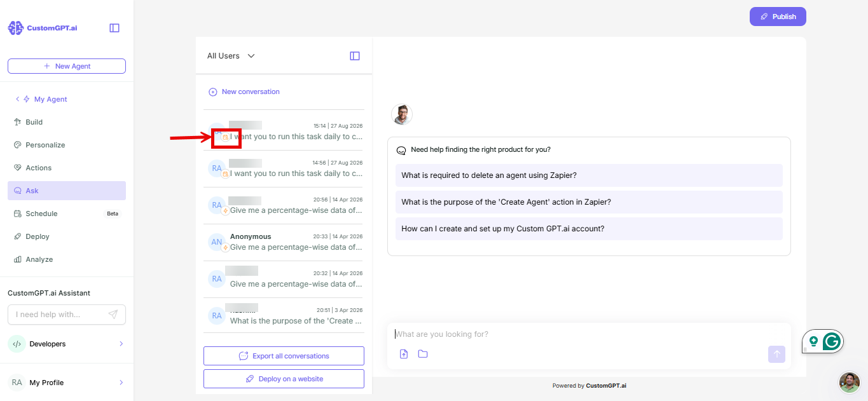Click the RA profile avatar in the sidebar

click(x=17, y=383)
